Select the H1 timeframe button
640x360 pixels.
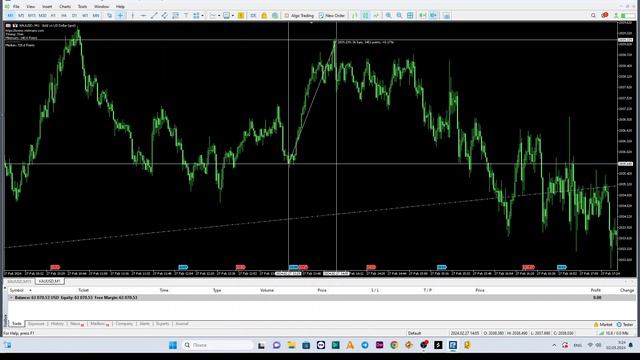click(53, 16)
